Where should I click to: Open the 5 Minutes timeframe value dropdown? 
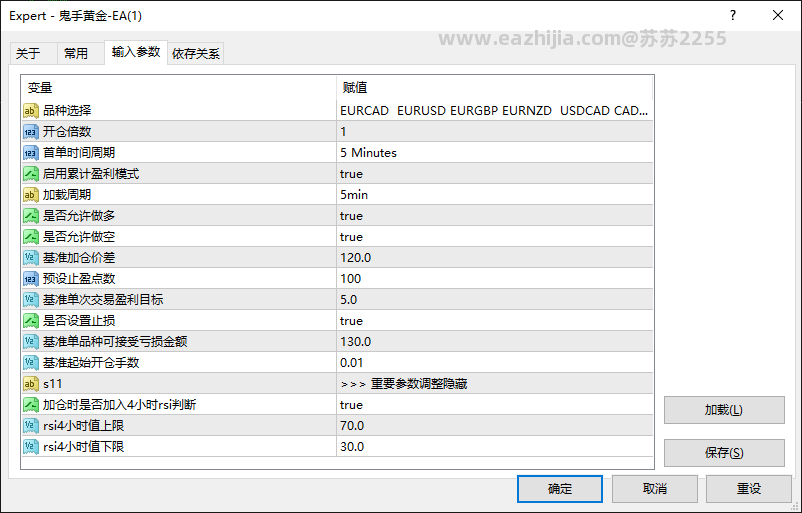tap(495, 153)
